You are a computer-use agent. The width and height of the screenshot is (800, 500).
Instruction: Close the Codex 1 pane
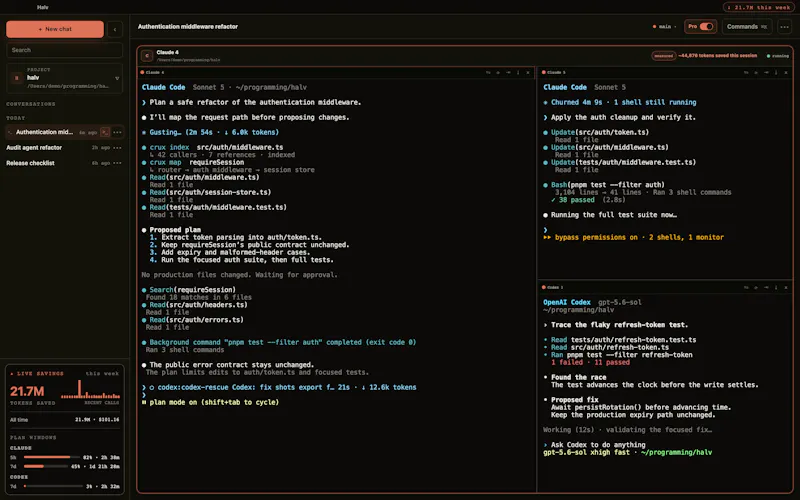click(786, 287)
